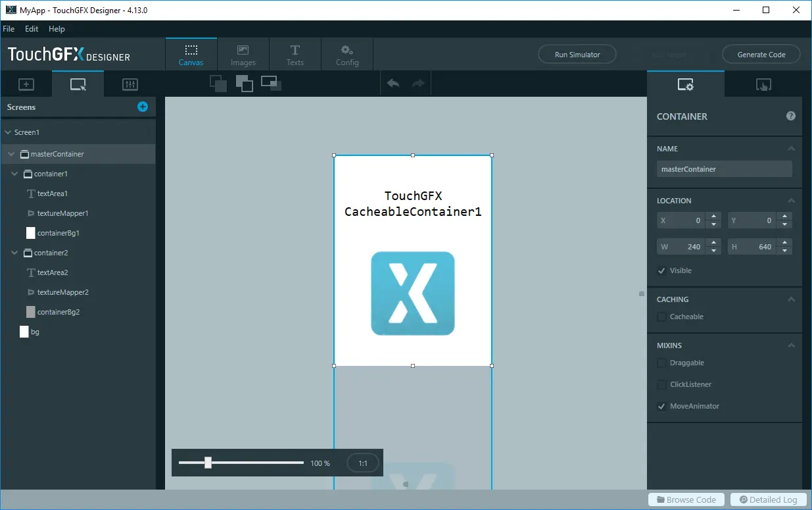
Task: Collapse the NAME section
Action: 792,149
